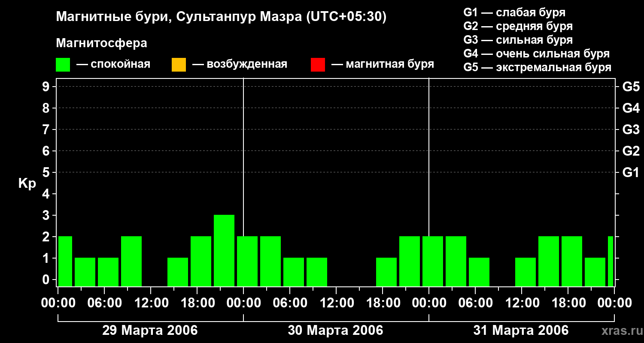Screen dimensions: 644x343
Task: Click the G2 label on the right axis
Action: tap(631, 151)
